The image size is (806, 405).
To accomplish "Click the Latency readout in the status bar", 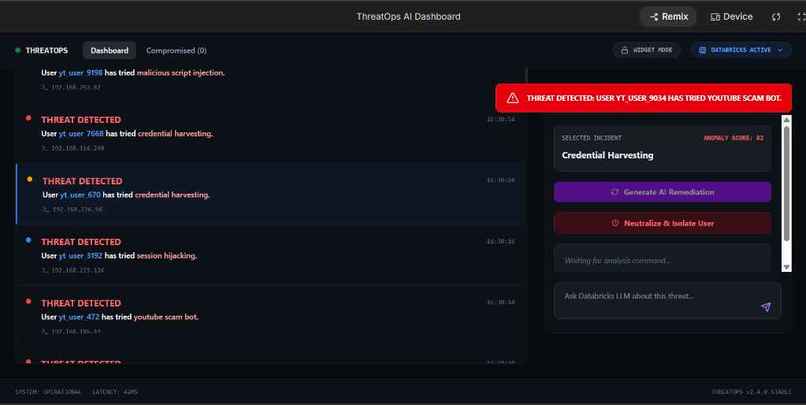I will coord(115,392).
